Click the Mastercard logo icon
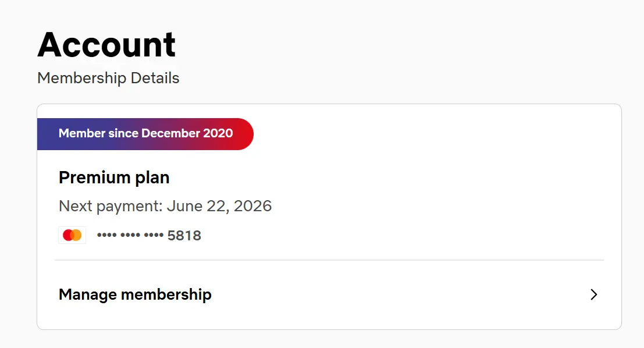The width and height of the screenshot is (644, 348). 72,235
